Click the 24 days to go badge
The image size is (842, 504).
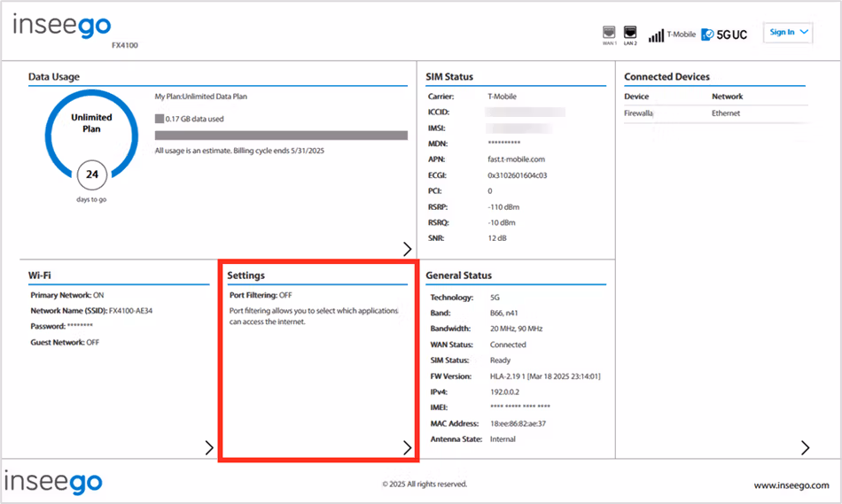coord(92,174)
